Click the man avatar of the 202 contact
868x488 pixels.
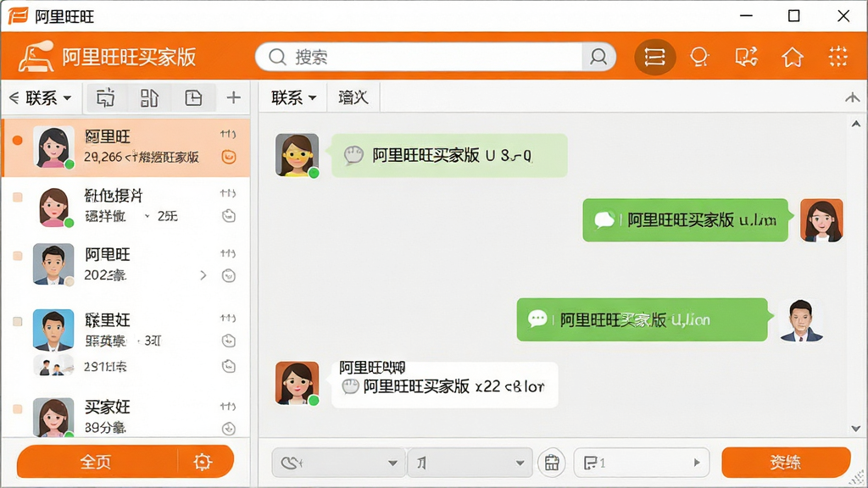pos(53,264)
